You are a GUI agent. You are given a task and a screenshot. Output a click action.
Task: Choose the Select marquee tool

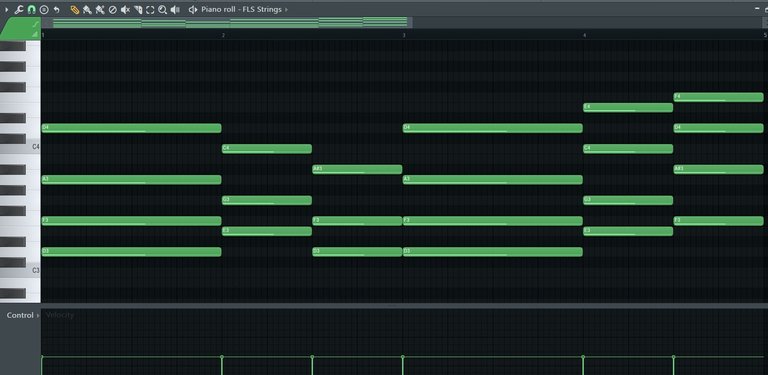150,9
